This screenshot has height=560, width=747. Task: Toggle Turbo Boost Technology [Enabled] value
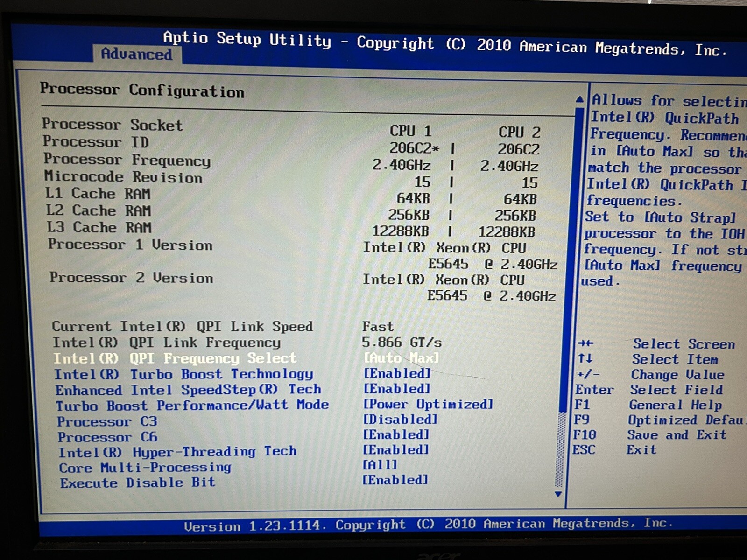pos(397,373)
